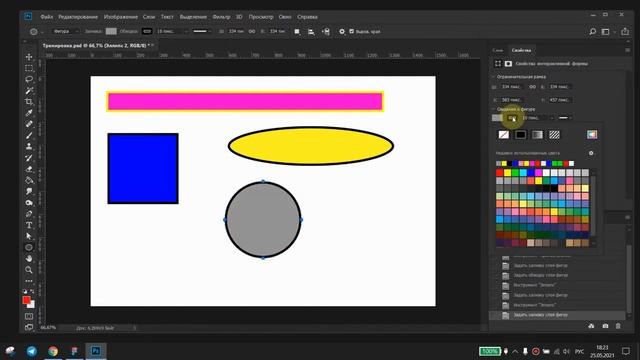
Task: Open the 'Изображение' menu
Action: [x=120, y=17]
